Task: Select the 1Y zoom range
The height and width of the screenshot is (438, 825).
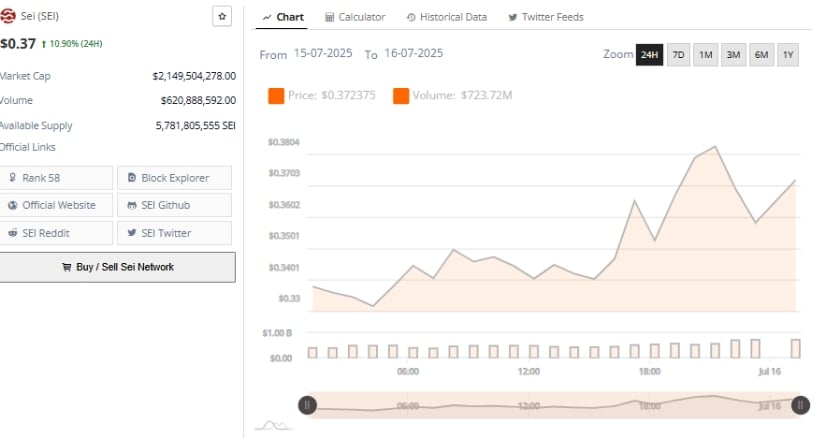Action: click(788, 55)
